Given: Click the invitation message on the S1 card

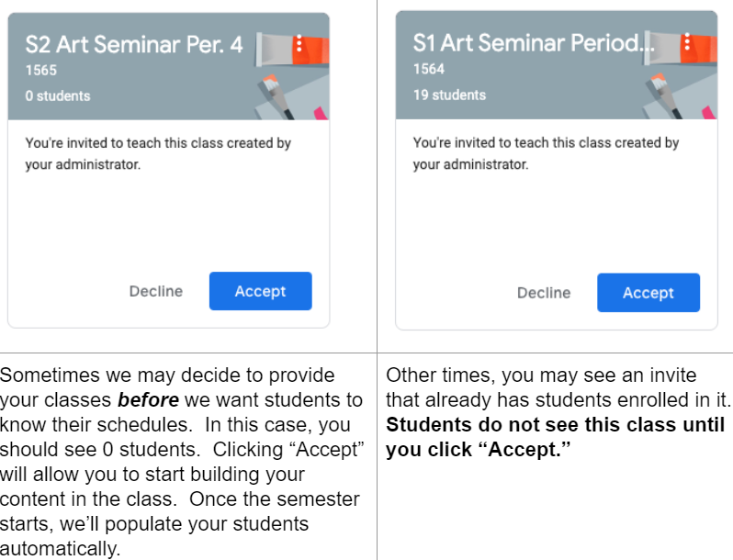Looking at the screenshot, I should point(546,153).
